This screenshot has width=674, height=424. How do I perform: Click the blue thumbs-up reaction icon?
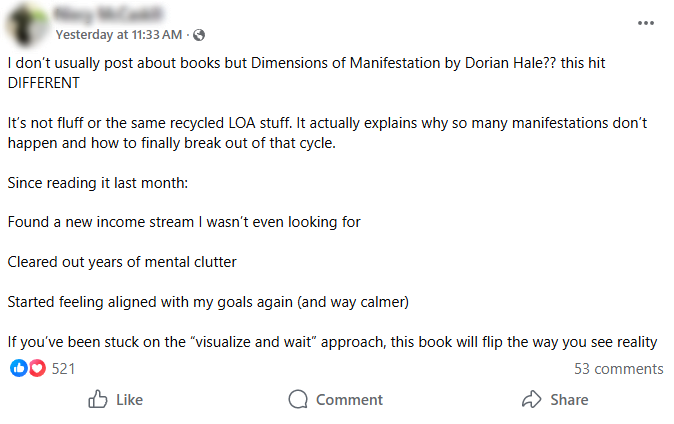pyautogui.click(x=19, y=368)
